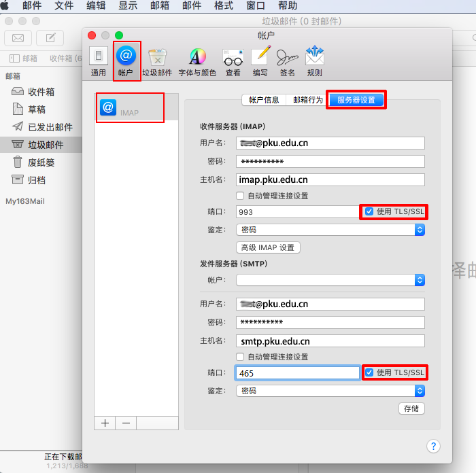Switch to the 帐户信息 tab
Viewport: 476px width, 473px height.
tap(264, 100)
